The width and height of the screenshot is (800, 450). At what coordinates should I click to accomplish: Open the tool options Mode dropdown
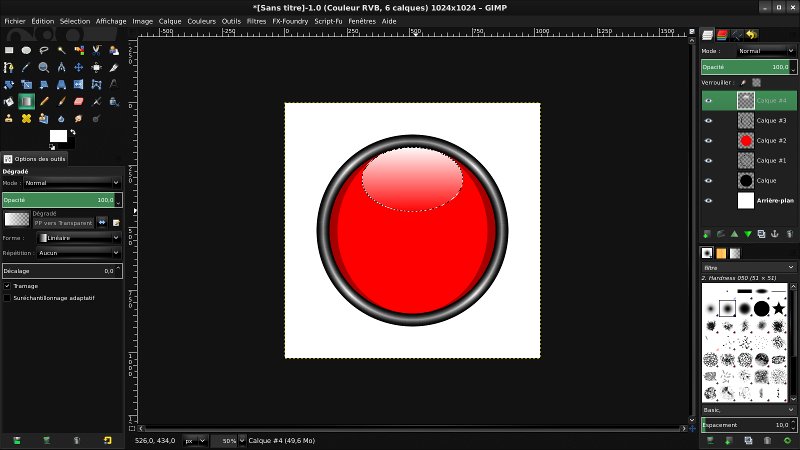pyautogui.click(x=72, y=183)
